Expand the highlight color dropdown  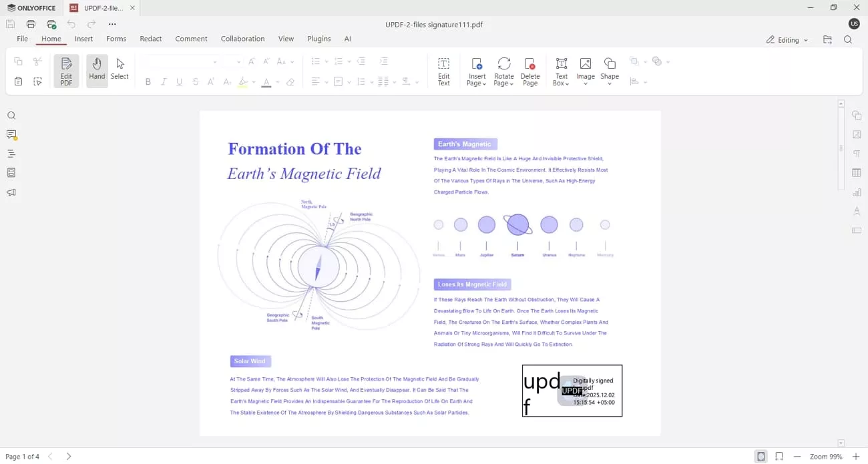[252, 81]
